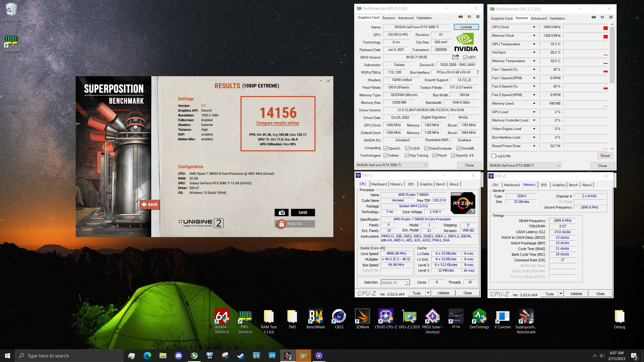
Task: Open Superposition Benchmark desktop icon
Action: 526,321
